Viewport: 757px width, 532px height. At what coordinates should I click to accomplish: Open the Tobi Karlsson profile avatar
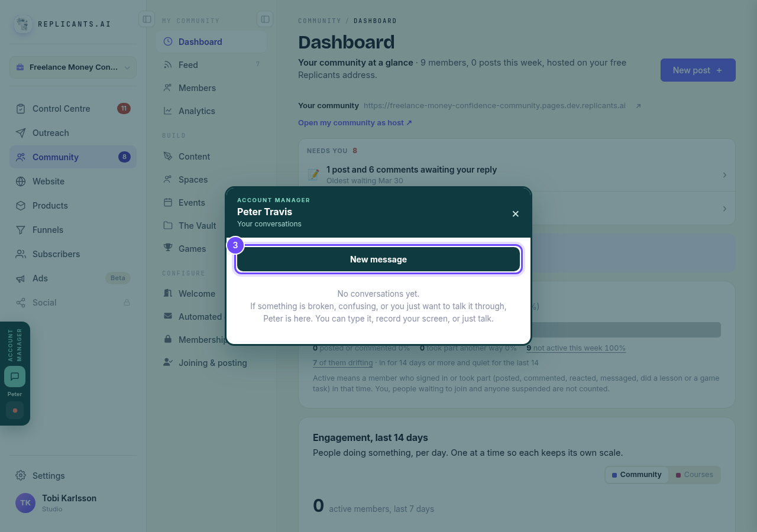[x=25, y=503]
